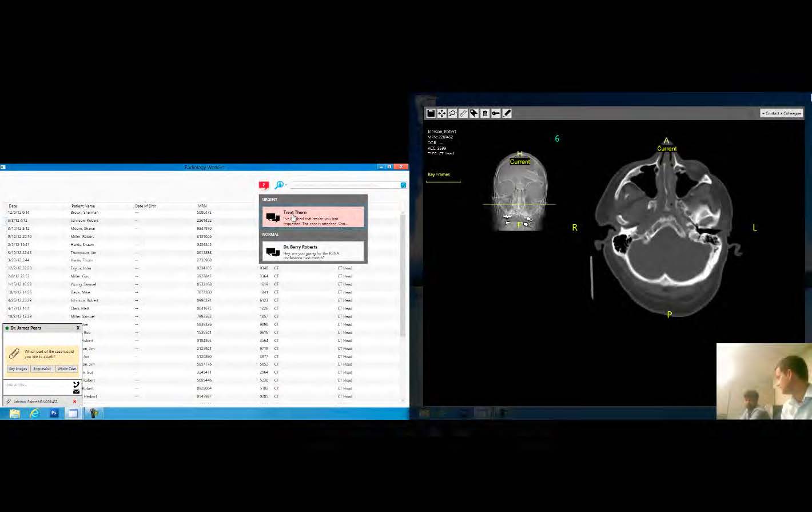Open the urgent message from Trent Thorn
Image resolution: width=812 pixels, height=512 pixels.
(313, 216)
